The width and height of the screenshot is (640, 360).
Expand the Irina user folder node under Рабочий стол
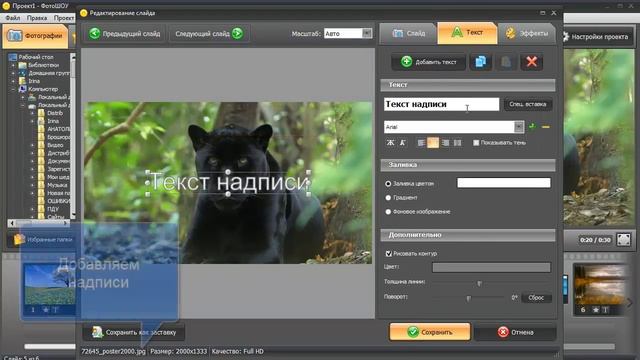(x=13, y=81)
